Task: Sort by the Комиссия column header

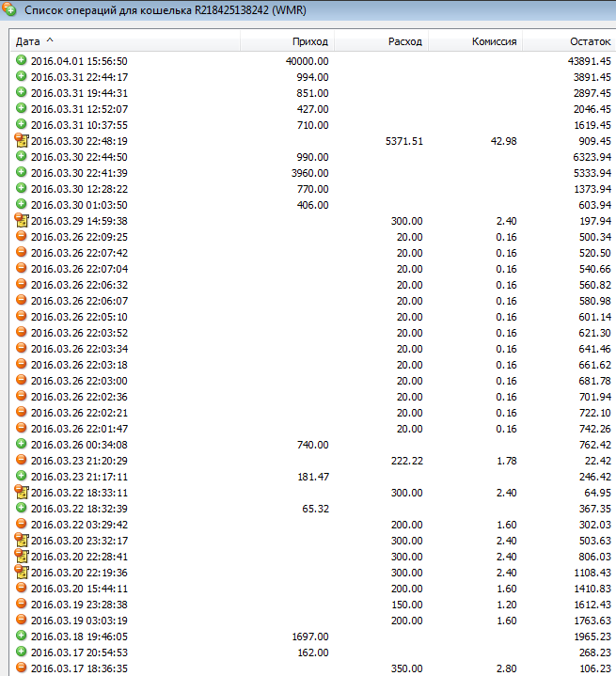Action: [475, 41]
